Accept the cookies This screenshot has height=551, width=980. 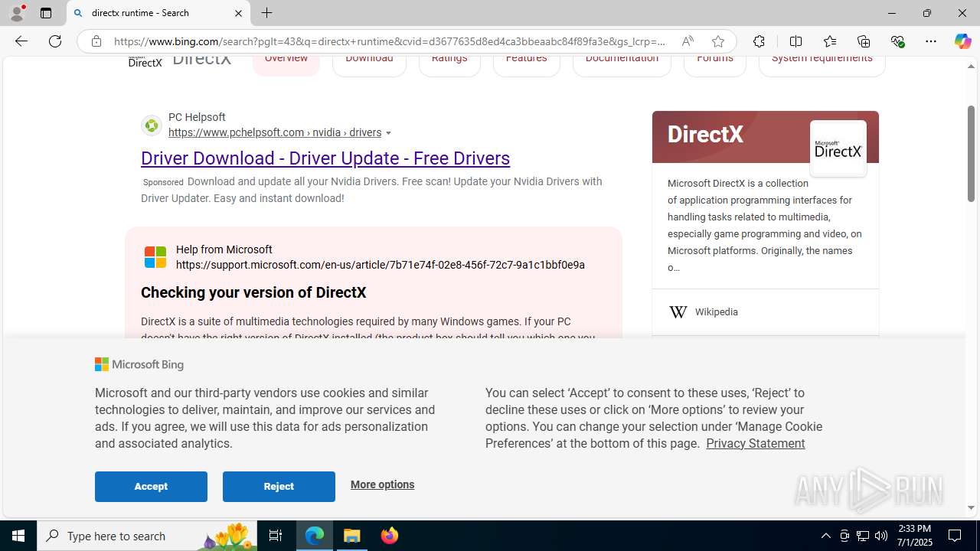click(151, 486)
